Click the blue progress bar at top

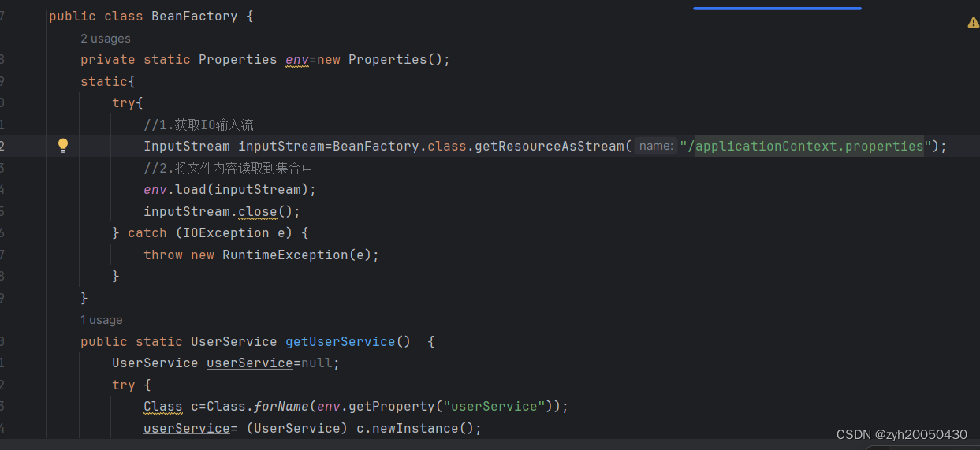(x=777, y=8)
